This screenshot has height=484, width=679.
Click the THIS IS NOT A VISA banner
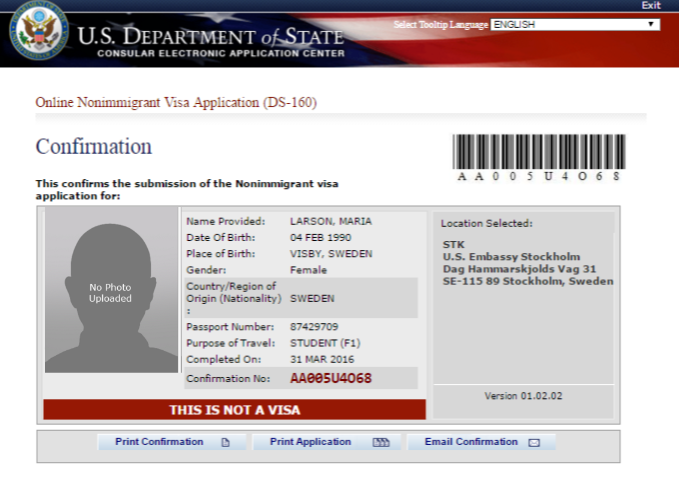(234, 410)
